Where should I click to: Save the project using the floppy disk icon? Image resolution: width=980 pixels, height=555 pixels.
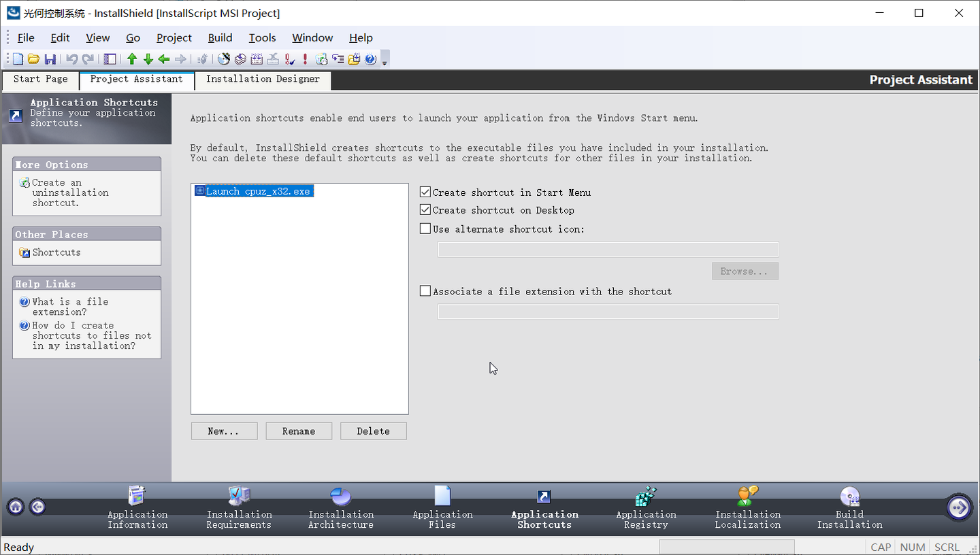click(50, 59)
